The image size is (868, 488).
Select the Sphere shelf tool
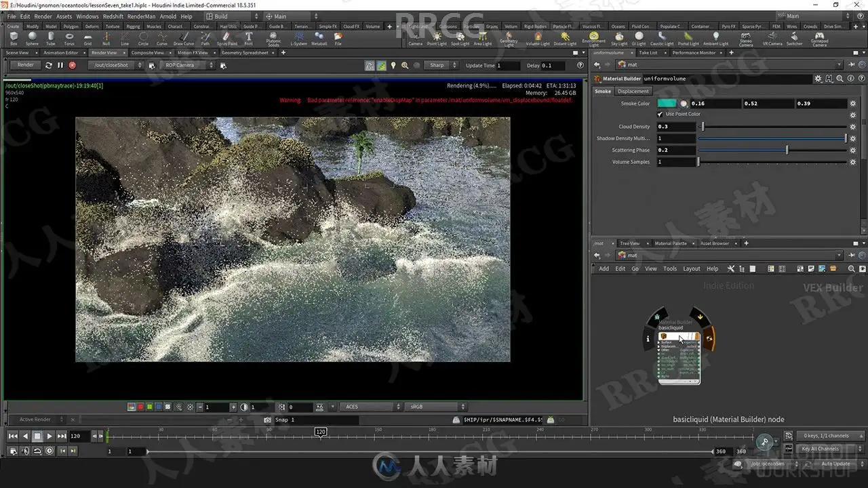coord(32,39)
